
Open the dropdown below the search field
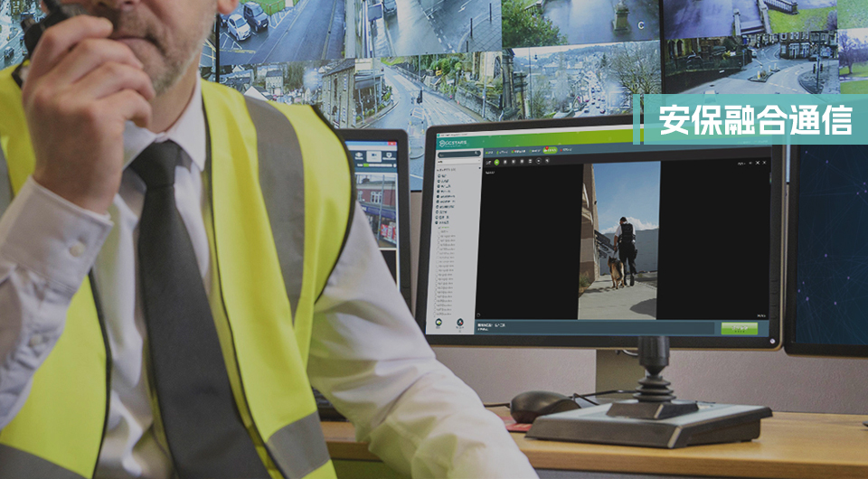(x=458, y=163)
